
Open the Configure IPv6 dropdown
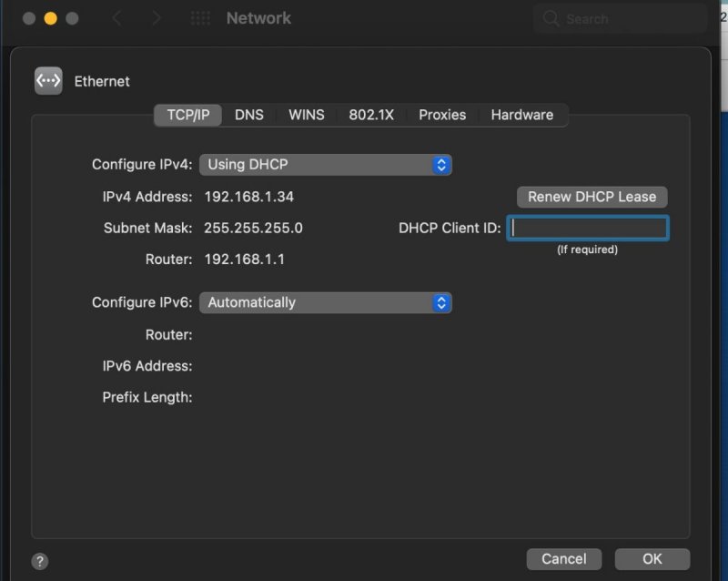326,302
